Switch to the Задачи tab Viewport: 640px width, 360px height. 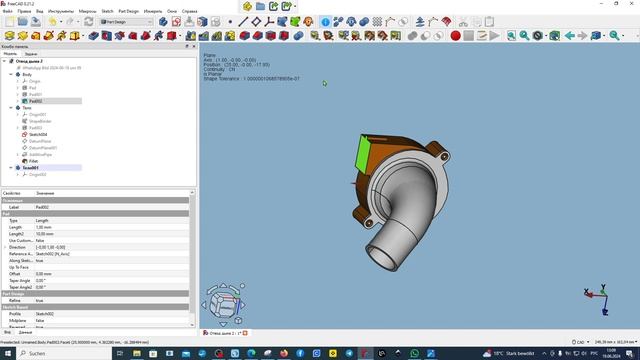point(31,54)
